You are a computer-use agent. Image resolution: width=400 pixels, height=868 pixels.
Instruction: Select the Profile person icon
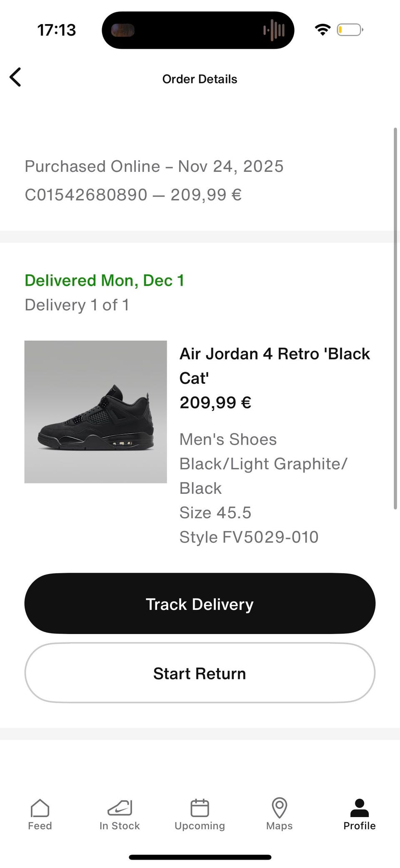[x=359, y=808]
